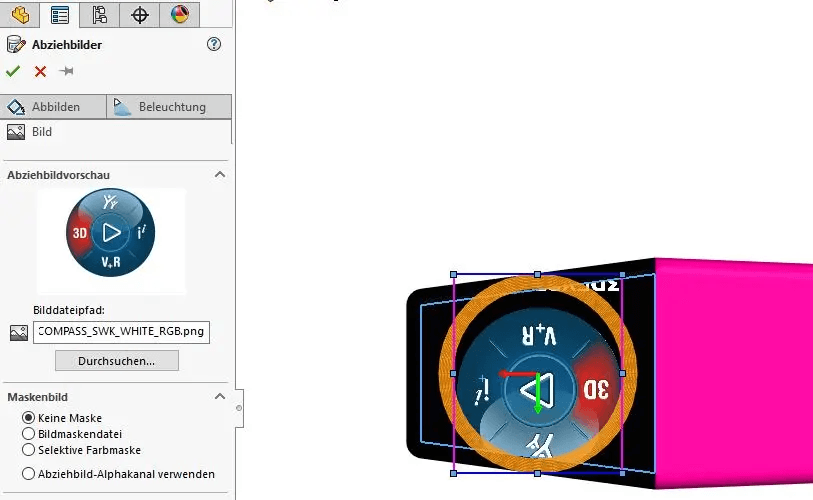This screenshot has width=813, height=500.
Task: Confirm decal with green checkmark
Action: pos(13,71)
